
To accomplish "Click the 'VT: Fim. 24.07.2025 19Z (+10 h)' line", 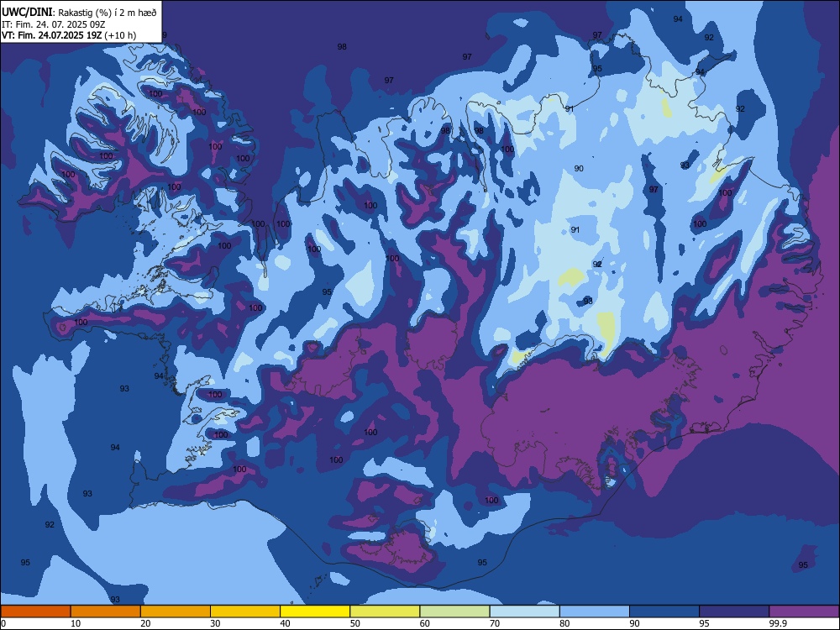I will point(69,35).
